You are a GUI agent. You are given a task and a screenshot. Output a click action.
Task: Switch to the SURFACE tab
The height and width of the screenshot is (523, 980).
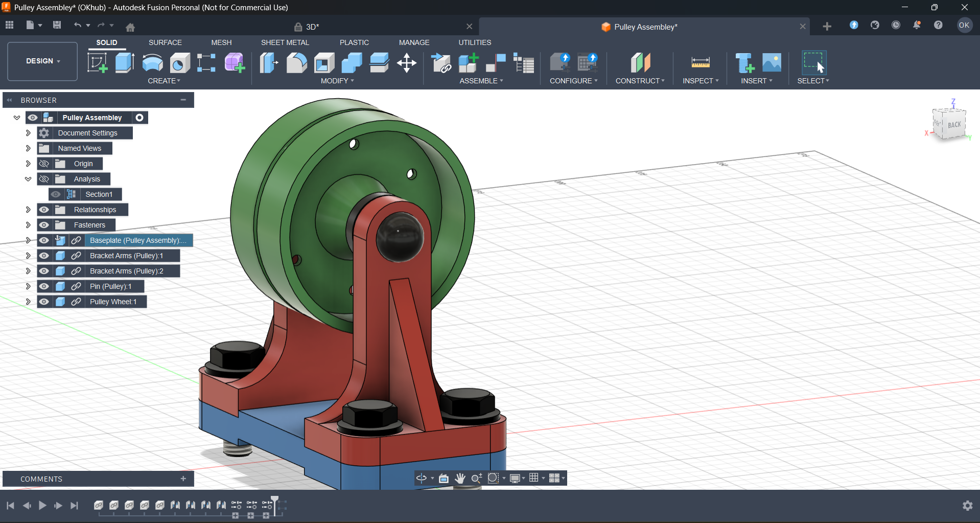[x=165, y=42]
